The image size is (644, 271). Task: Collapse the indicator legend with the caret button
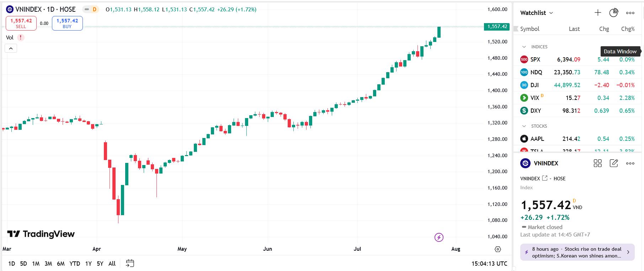point(11,48)
